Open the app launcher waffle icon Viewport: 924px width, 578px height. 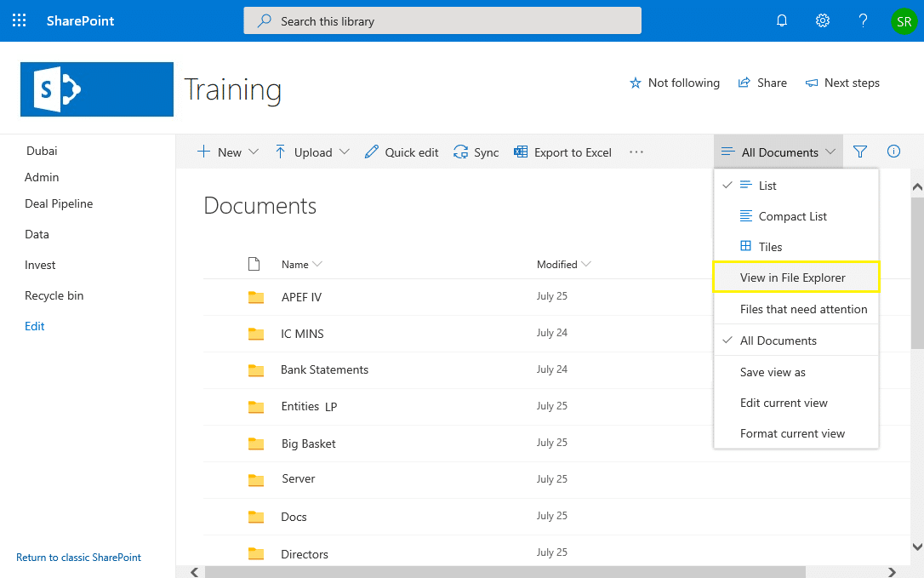[x=19, y=20]
